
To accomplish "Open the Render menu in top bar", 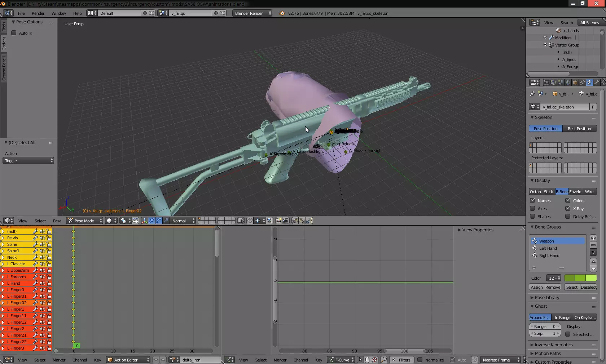I will click(38, 13).
